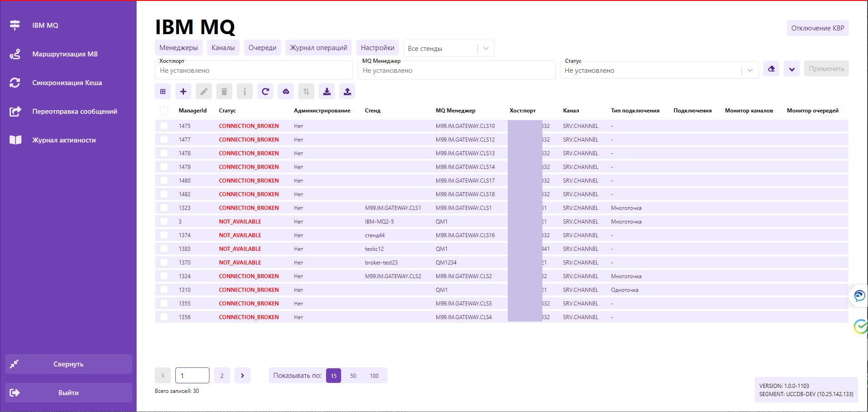This screenshot has height=412, width=868.
Task: Expand extra filters with chevron-down button
Action: (791, 69)
